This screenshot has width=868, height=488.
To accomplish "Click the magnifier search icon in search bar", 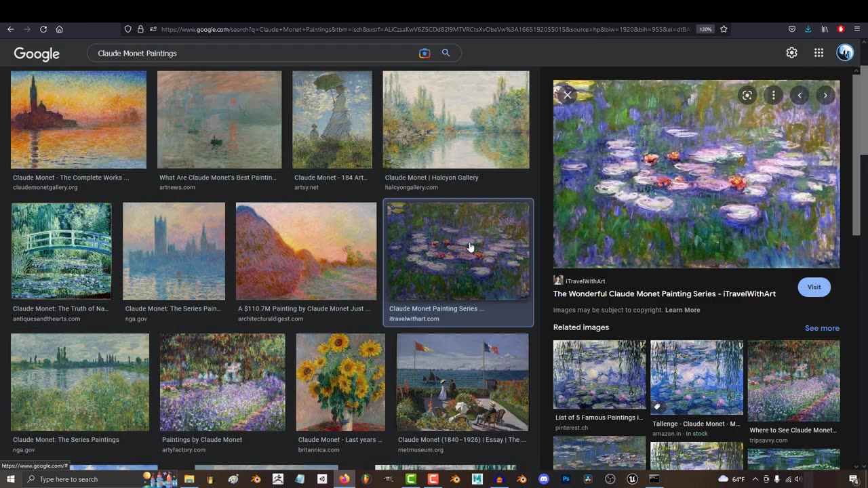I will click(446, 53).
